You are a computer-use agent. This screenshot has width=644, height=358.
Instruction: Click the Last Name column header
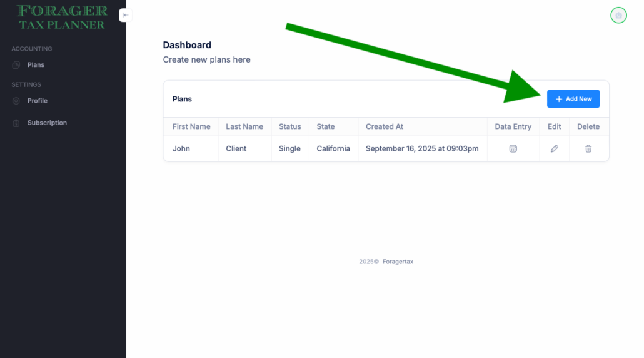244,126
